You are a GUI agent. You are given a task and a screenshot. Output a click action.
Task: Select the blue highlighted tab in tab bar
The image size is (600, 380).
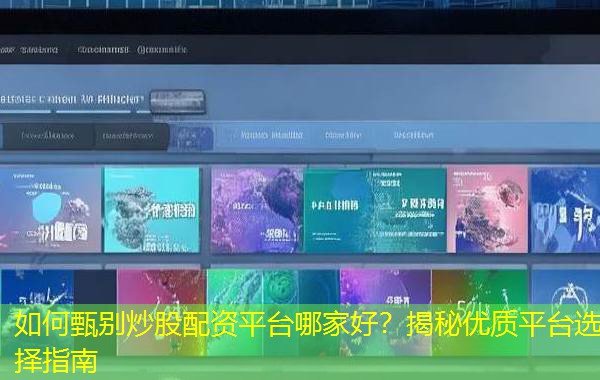pos(191,137)
